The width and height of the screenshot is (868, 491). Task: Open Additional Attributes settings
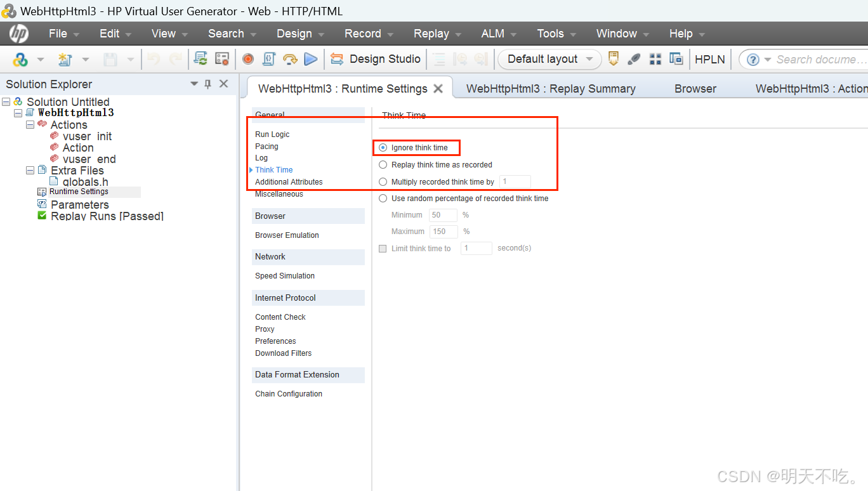click(x=289, y=182)
